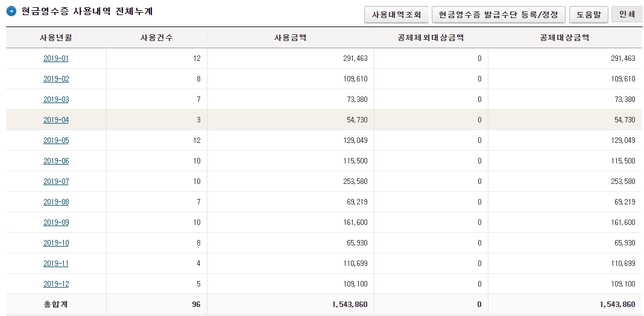This screenshot has width=644, height=316.
Task: Select 사용금액 54,730 in 2019-04 row
Action: click(356, 120)
